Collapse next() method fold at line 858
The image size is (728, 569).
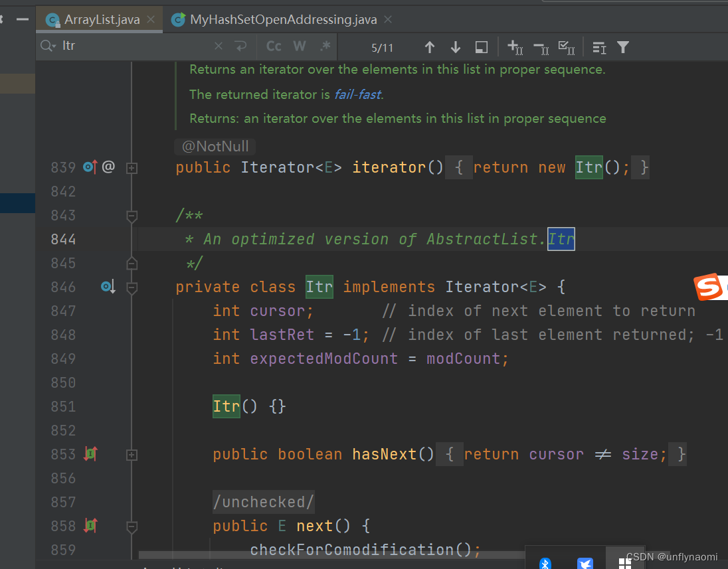pos(132,527)
